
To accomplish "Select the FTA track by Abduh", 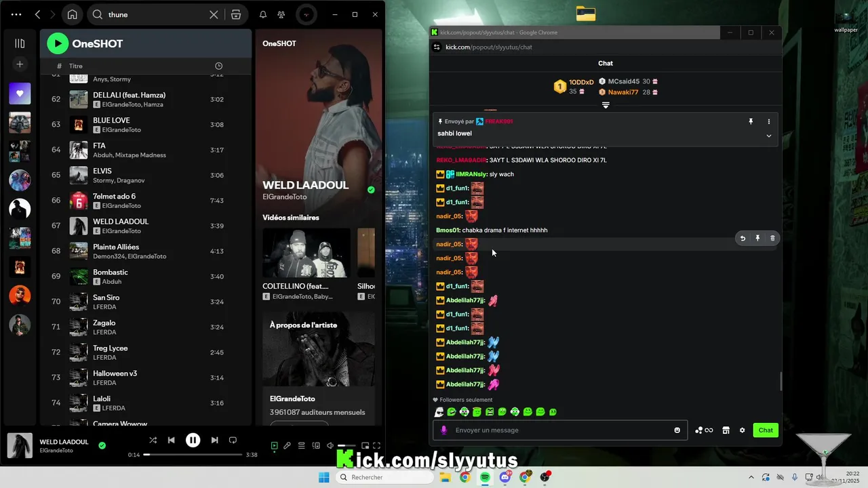I will coord(145,150).
